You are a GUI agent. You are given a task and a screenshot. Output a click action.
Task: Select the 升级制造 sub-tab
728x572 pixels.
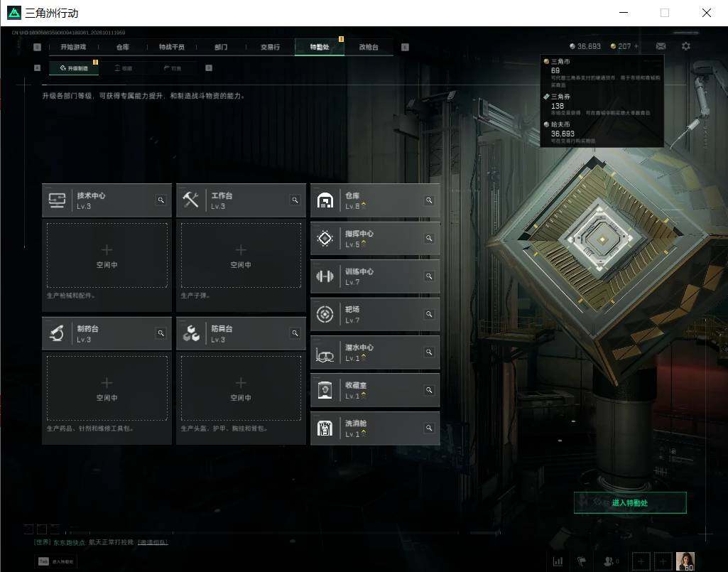point(74,68)
